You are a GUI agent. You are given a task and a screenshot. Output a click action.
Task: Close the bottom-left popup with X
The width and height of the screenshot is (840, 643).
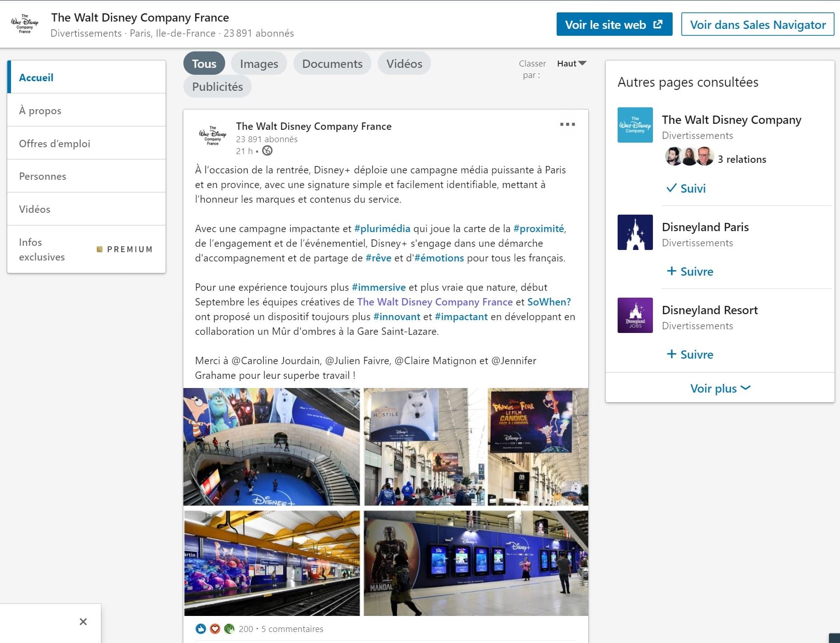click(83, 621)
